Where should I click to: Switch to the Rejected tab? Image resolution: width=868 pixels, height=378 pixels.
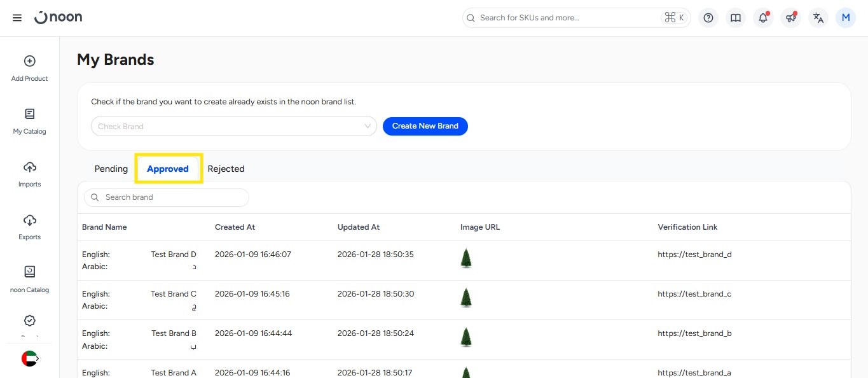pyautogui.click(x=226, y=169)
